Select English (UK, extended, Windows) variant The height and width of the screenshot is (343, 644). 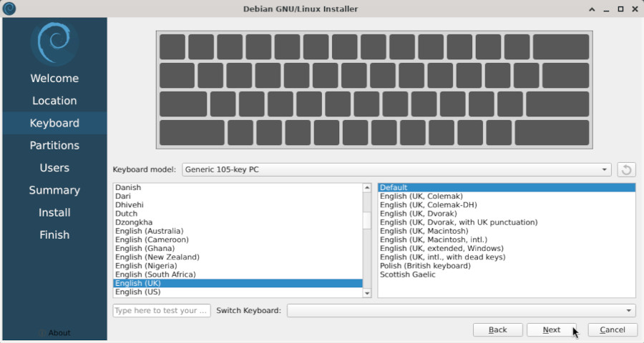(x=507, y=248)
